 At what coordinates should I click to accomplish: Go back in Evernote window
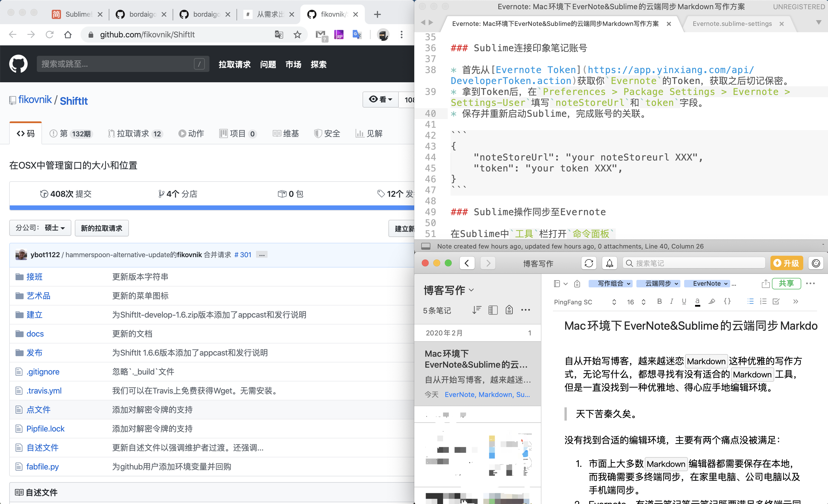(x=467, y=263)
